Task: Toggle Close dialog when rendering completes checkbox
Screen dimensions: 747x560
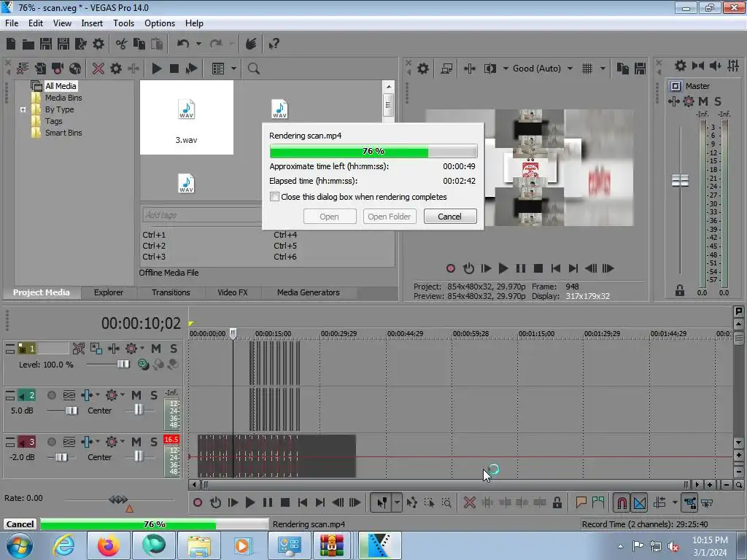Action: 274,197
